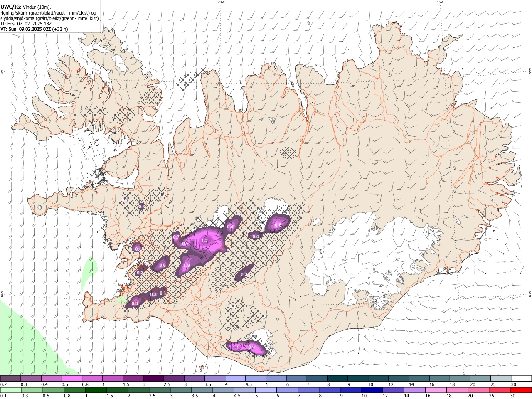This screenshot has height=399, width=532.
Task: Click bright red swatch ending bottom legend row
Action: coord(522,390)
